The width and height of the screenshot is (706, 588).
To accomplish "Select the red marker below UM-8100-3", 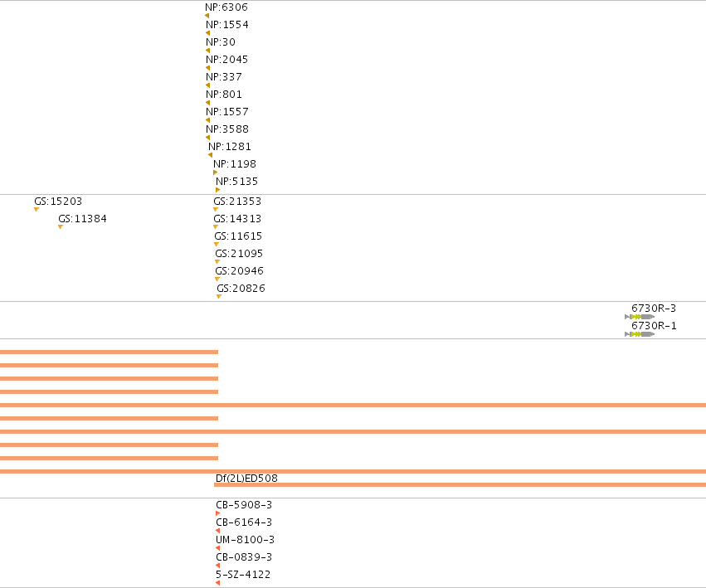I will (x=218, y=548).
